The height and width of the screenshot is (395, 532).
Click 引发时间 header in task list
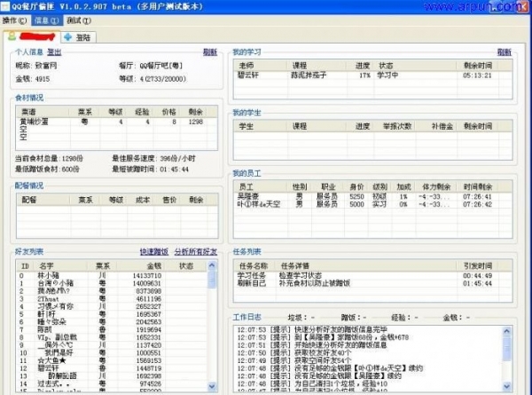pyautogui.click(x=477, y=265)
